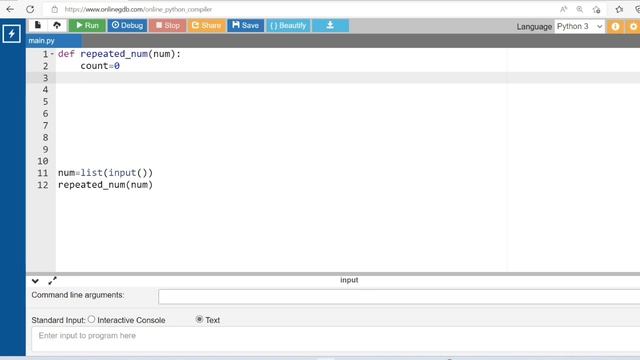Click line 3 in the code editor

(348, 78)
